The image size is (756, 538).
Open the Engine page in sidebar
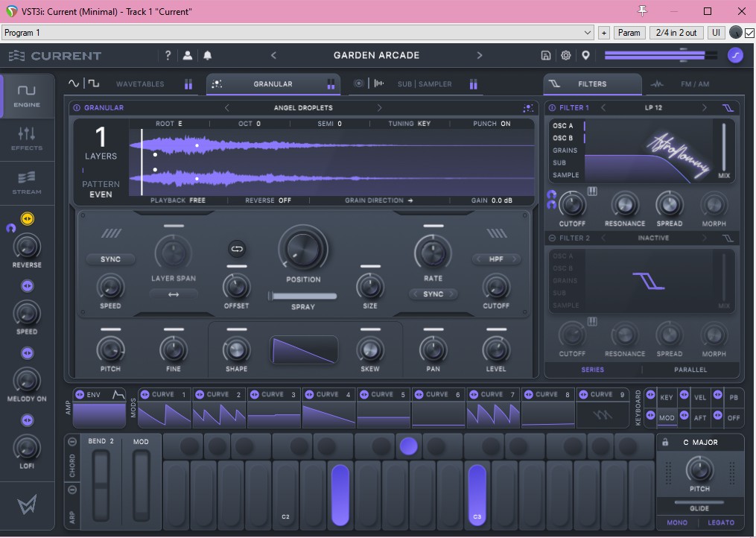27,95
